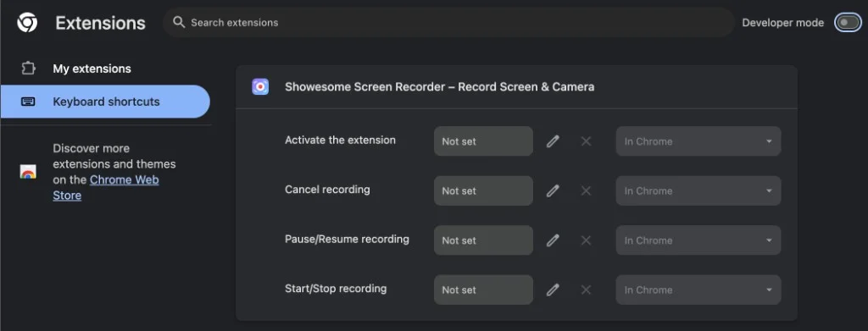The image size is (868, 331).
Task: Click the Extensions page title
Action: (x=100, y=23)
